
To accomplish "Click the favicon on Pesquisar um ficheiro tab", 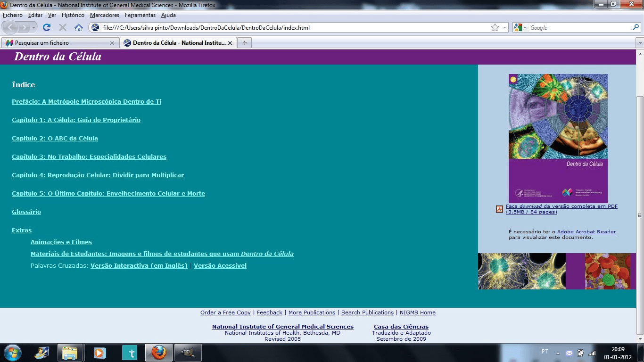I will [x=9, y=43].
